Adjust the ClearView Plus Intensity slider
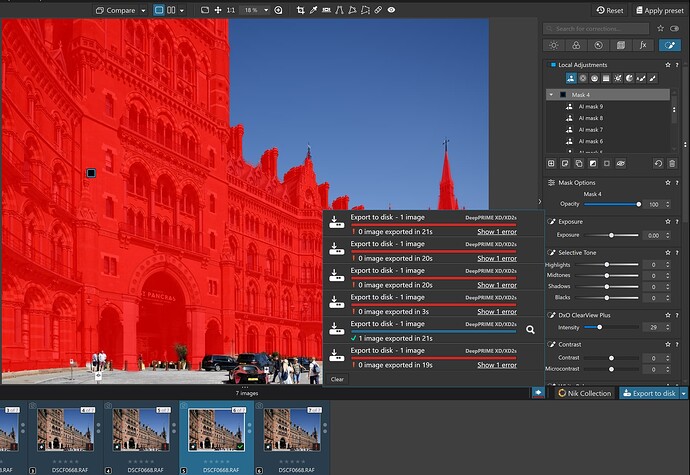The height and width of the screenshot is (475, 690). point(598,327)
